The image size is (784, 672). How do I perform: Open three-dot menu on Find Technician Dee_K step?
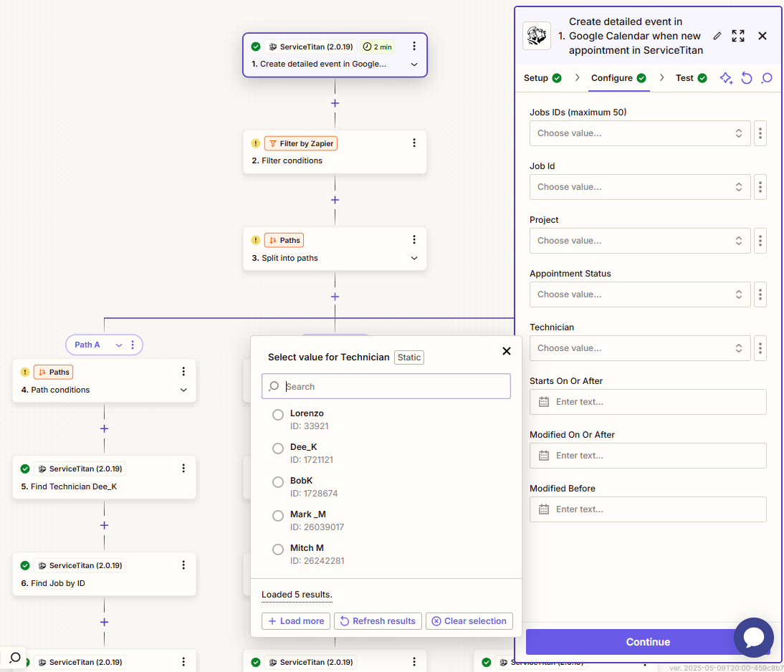(183, 468)
